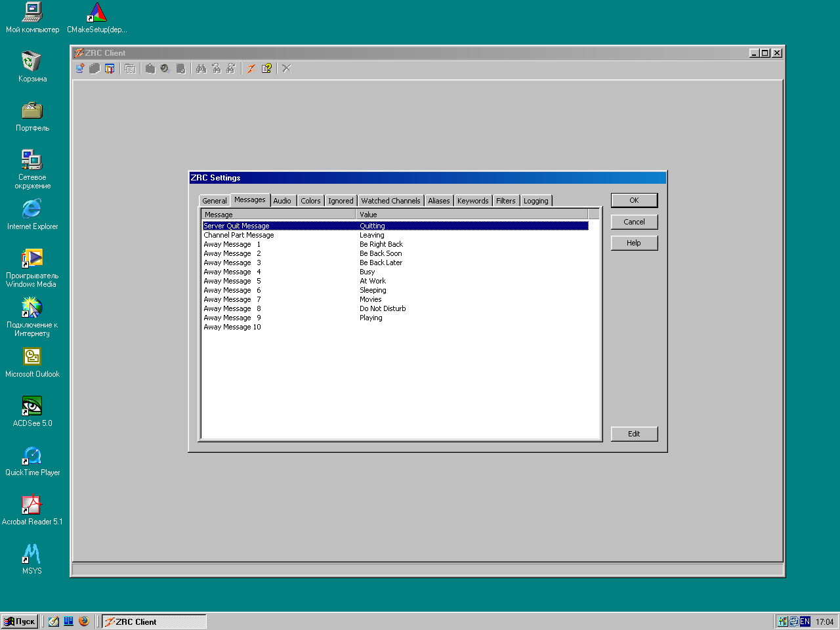This screenshot has width=840, height=630.
Task: Click the gray X icon in toolbar
Action: pos(287,68)
